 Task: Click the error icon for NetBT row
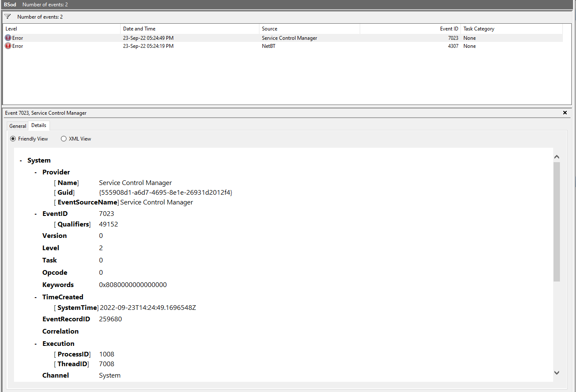[x=8, y=46]
